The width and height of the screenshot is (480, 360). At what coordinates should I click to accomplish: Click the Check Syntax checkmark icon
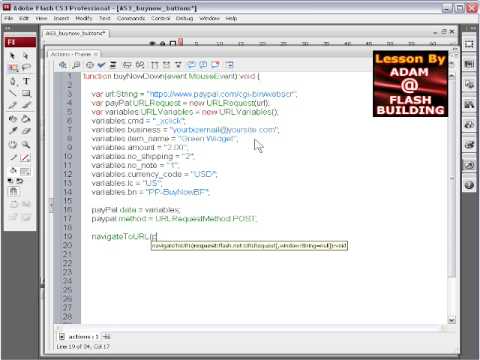101,65
